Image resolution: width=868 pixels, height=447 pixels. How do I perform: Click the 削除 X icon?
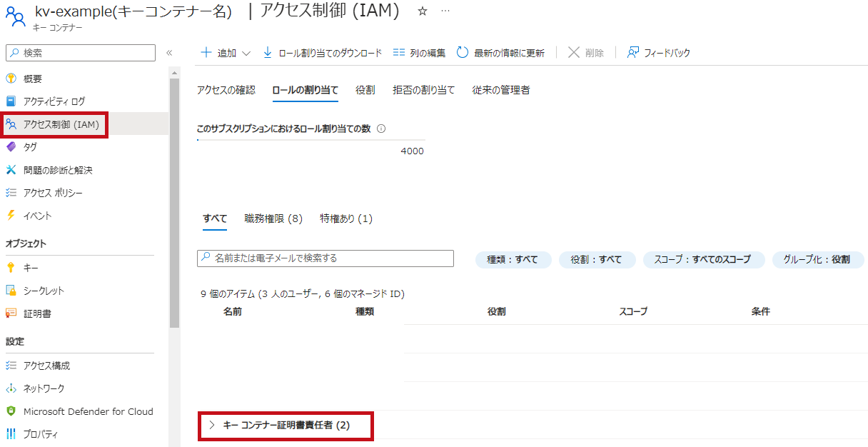click(x=573, y=52)
